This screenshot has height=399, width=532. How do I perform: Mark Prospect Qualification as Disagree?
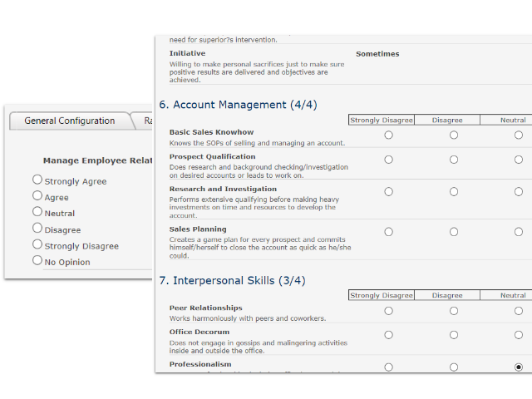coord(454,160)
